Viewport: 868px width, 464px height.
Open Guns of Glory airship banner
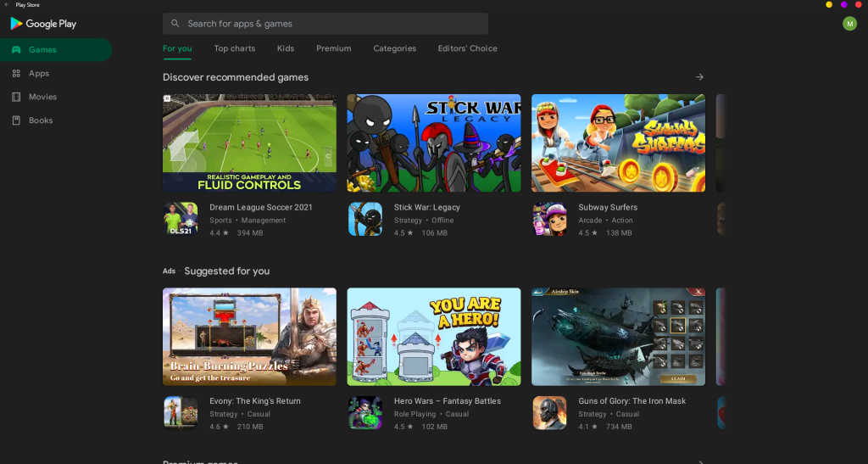[x=618, y=337]
